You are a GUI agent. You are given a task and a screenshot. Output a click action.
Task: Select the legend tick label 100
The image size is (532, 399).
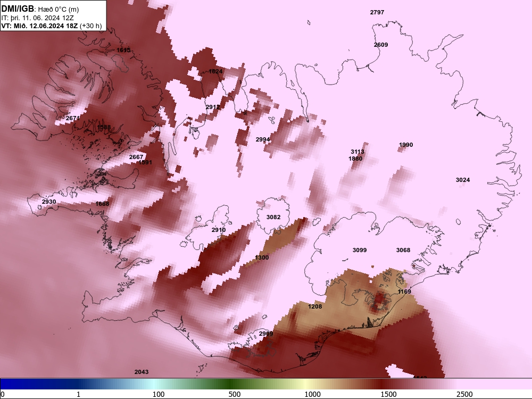tap(159, 394)
